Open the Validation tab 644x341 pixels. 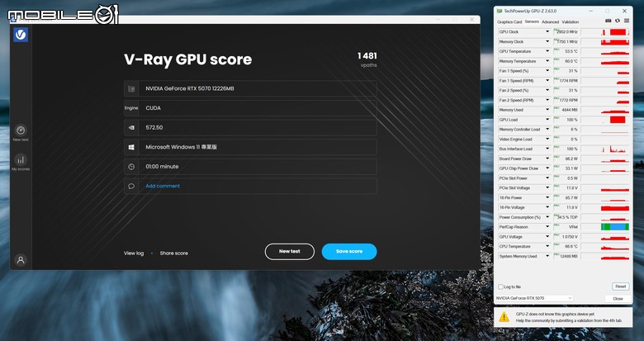(x=570, y=21)
